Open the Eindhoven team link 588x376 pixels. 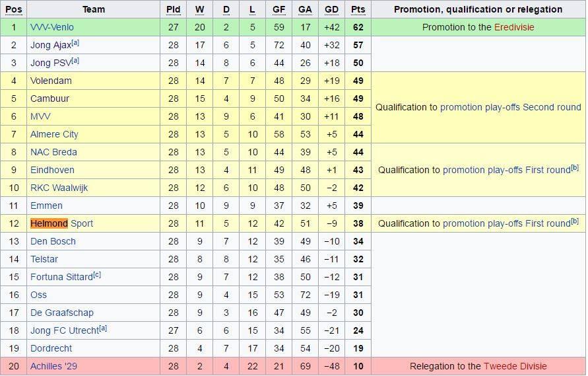pos(52,170)
